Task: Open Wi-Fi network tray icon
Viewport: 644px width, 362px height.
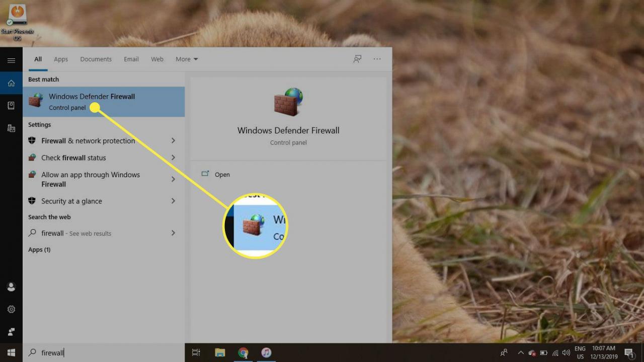Action: (555, 353)
